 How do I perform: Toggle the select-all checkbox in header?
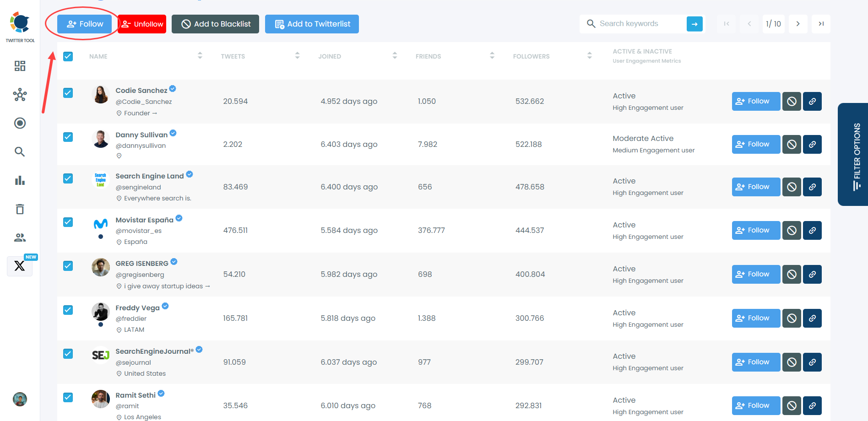pos(68,56)
